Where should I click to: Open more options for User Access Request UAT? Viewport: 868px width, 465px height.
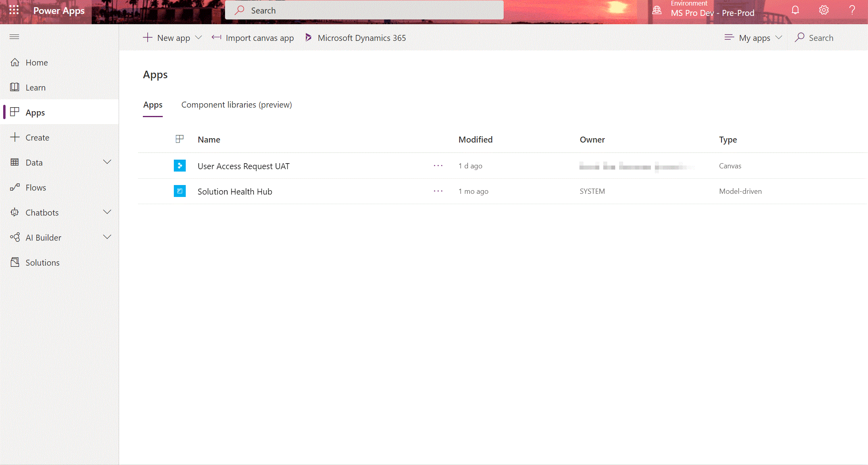[x=438, y=166]
